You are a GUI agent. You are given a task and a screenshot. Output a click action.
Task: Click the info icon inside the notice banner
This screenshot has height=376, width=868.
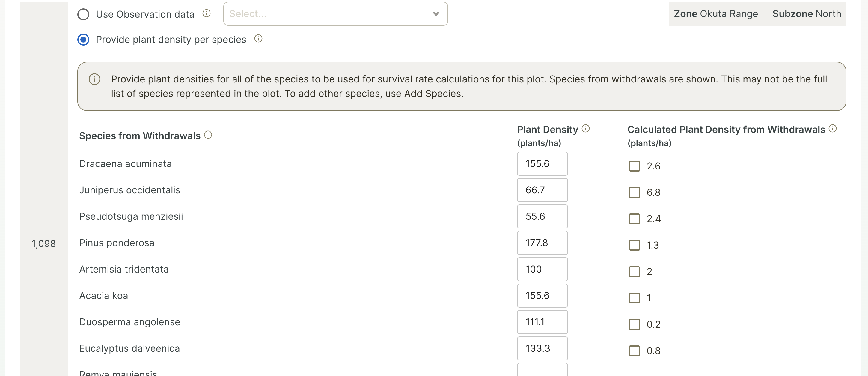[94, 79]
